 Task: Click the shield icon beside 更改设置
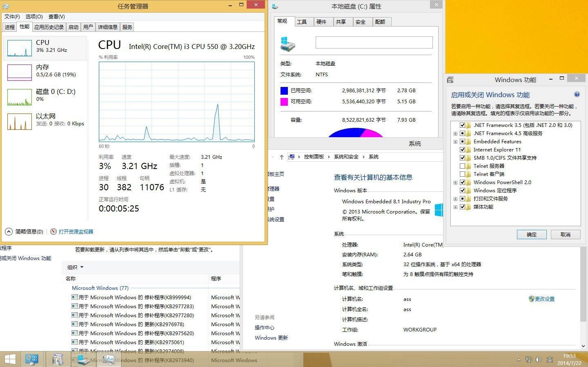(x=531, y=299)
